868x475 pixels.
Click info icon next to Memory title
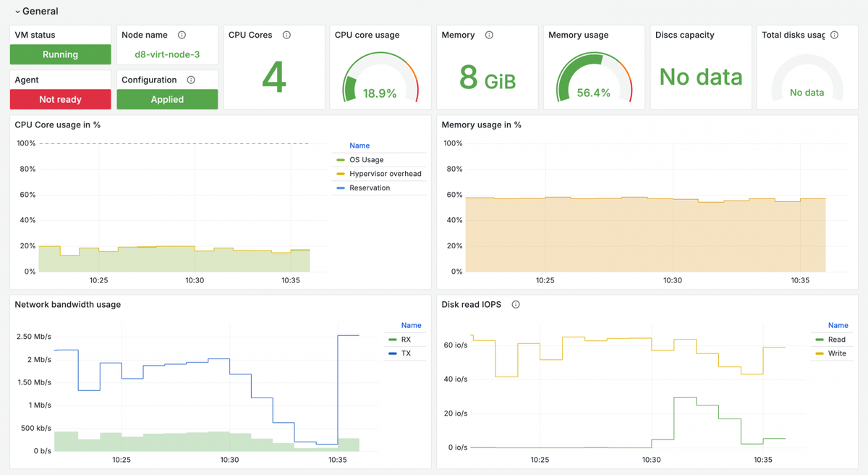[x=489, y=35]
